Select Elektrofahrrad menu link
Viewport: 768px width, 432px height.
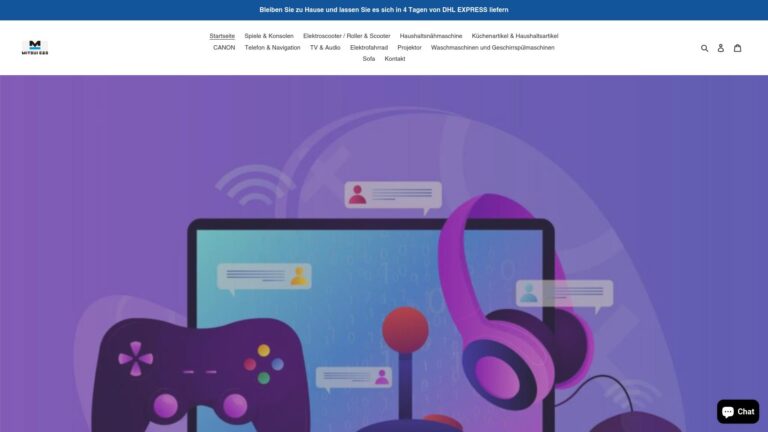[369, 47]
